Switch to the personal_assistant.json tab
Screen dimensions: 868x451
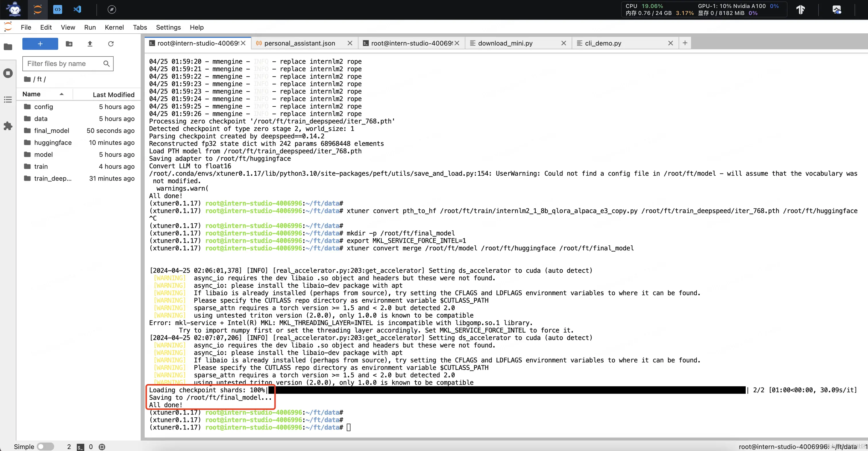click(x=299, y=43)
